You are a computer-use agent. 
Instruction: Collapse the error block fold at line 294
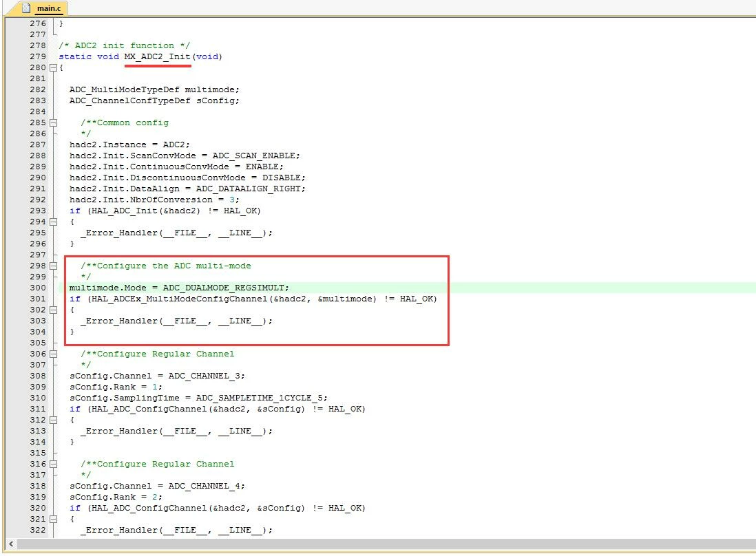point(54,222)
